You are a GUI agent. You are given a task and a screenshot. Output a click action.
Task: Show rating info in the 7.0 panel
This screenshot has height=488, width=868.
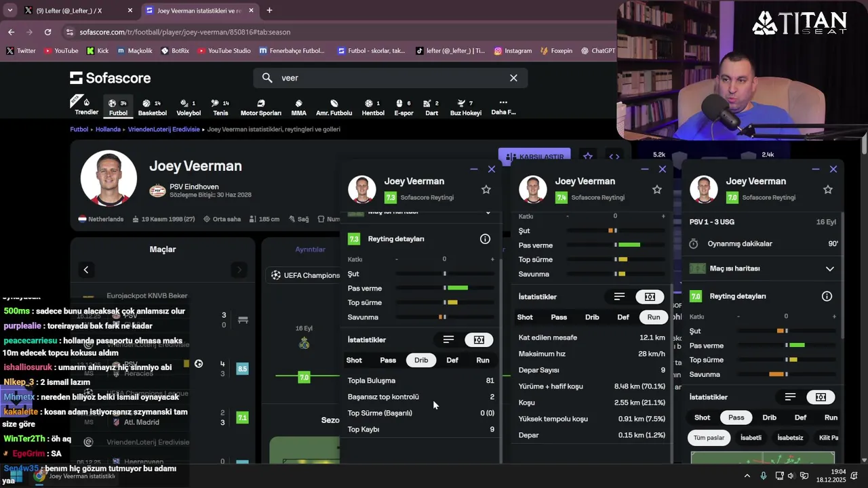tap(827, 296)
